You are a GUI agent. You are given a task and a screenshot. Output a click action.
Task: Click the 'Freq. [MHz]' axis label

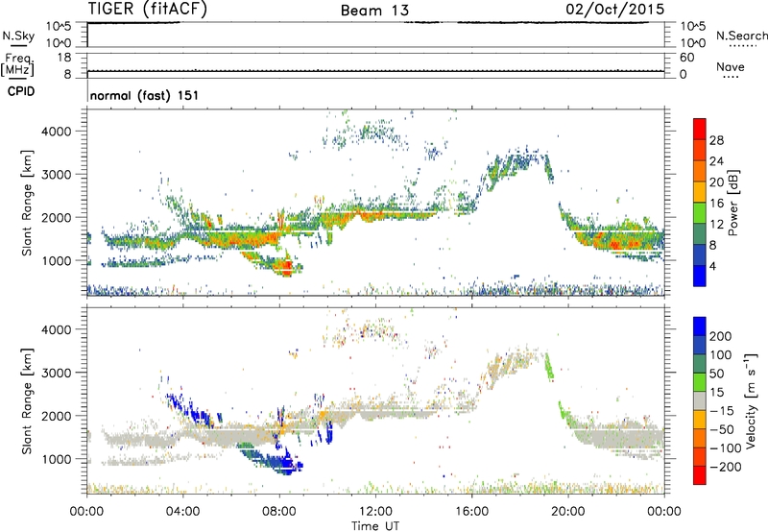coord(17,64)
